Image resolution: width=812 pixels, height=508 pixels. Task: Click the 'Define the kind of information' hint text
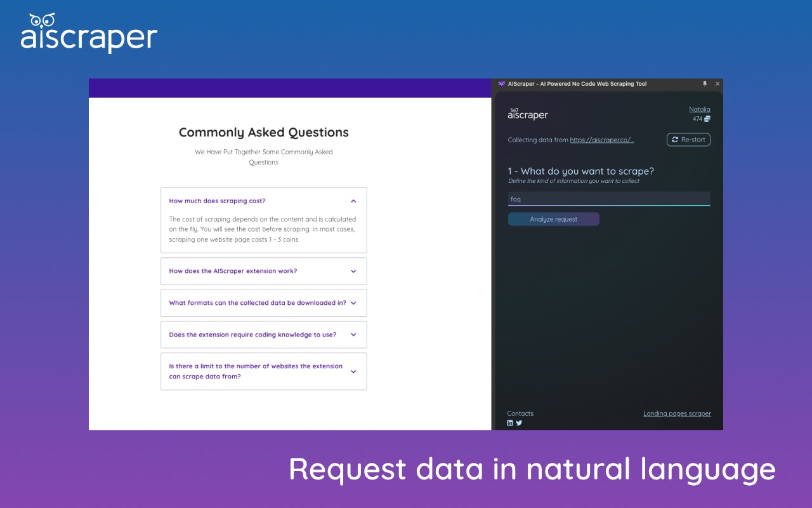[573, 181]
